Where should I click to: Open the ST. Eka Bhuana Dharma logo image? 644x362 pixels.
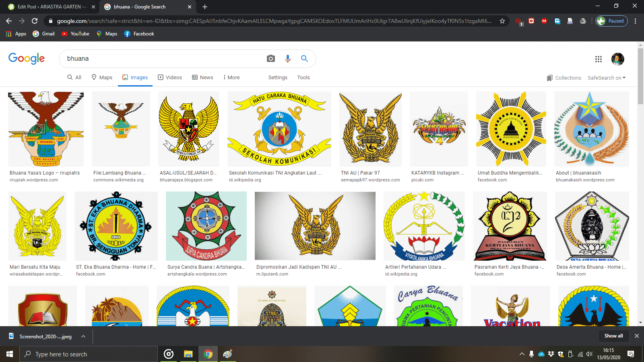[x=116, y=226]
